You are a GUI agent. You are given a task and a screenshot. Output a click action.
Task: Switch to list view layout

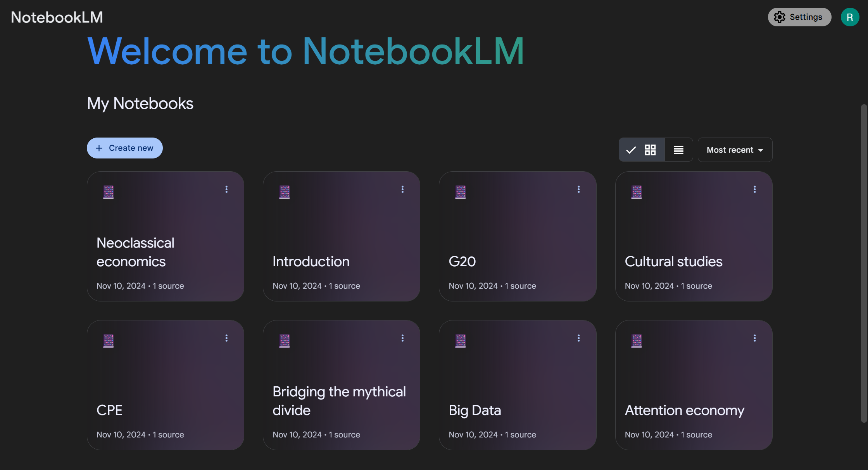(678, 150)
